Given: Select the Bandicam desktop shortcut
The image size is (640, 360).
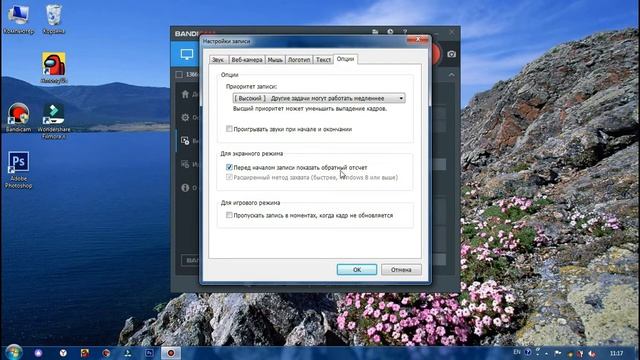Looking at the screenshot, I should click(x=18, y=118).
